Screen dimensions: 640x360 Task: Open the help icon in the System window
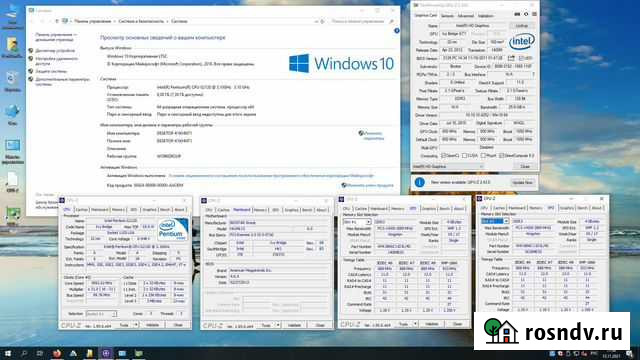[396, 31]
